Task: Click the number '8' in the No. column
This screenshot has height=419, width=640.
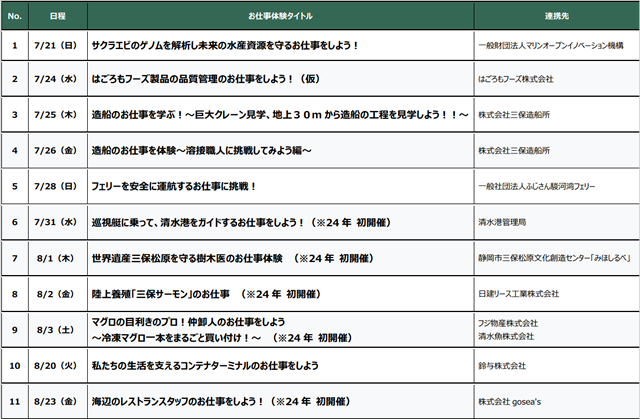Action: coord(15,294)
